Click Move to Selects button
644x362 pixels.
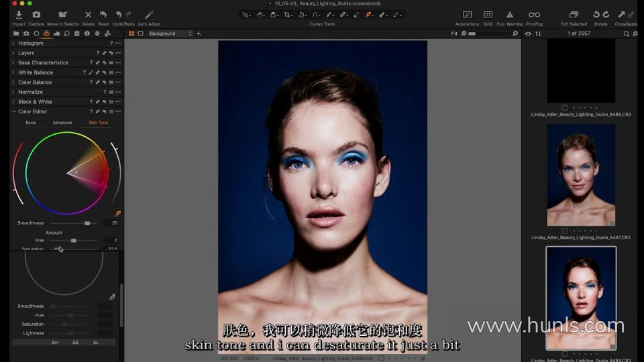click(63, 18)
